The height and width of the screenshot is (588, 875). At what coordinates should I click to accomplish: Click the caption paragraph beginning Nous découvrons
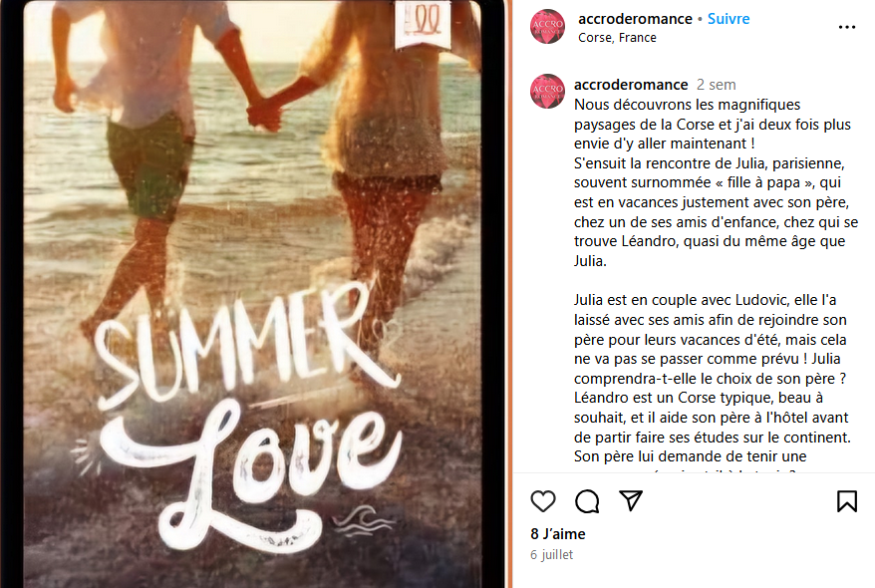click(716, 182)
